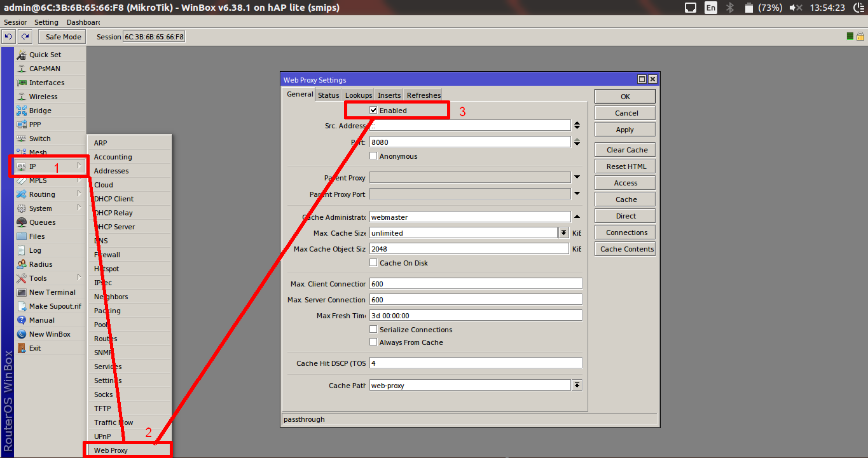Open MPLS icon in sidebar
The width and height of the screenshot is (868, 458).
coord(22,180)
